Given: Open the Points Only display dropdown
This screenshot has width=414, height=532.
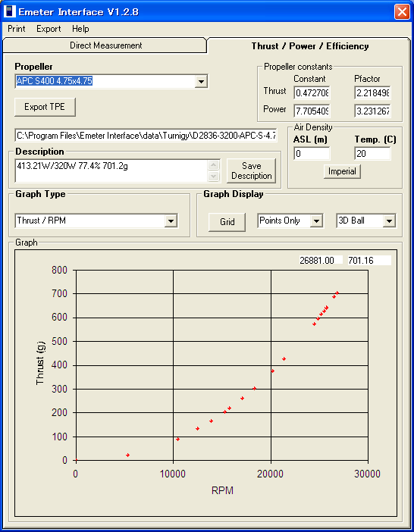Looking at the screenshot, I should (x=316, y=221).
